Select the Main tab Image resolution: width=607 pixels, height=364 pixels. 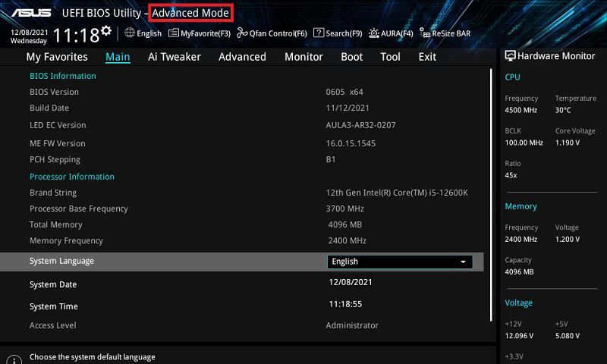point(118,57)
